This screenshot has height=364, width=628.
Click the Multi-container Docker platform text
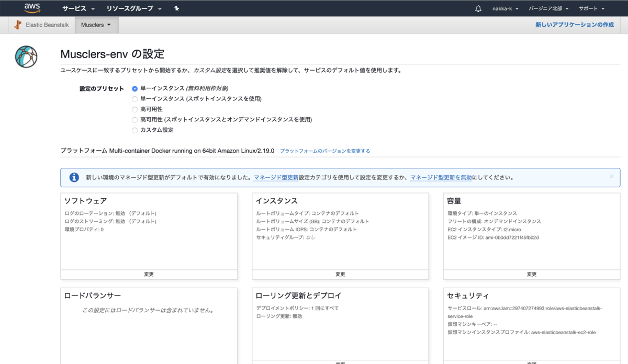coord(192,151)
